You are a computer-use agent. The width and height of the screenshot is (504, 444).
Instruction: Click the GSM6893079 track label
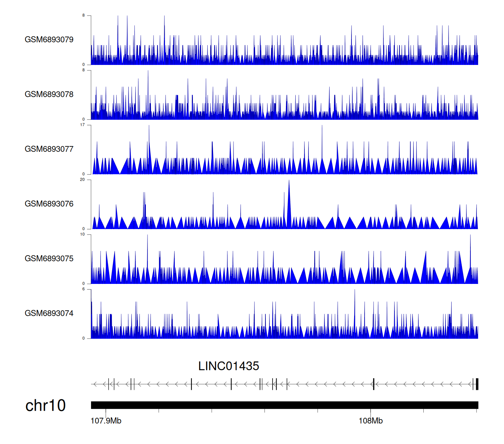coord(49,40)
